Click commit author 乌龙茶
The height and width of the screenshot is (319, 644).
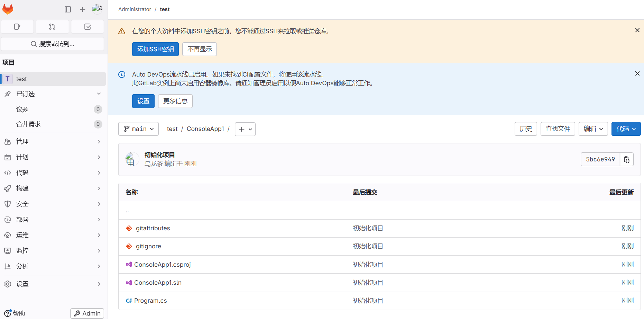[154, 163]
